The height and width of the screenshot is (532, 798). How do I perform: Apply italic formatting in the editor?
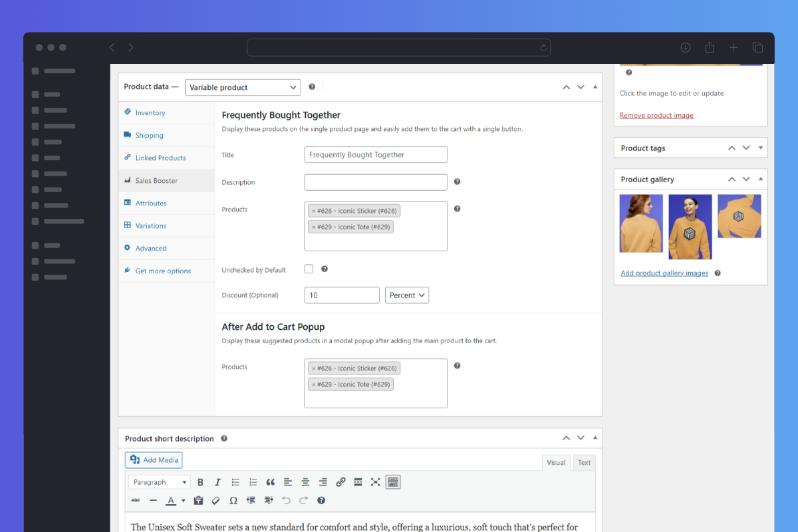[217, 482]
